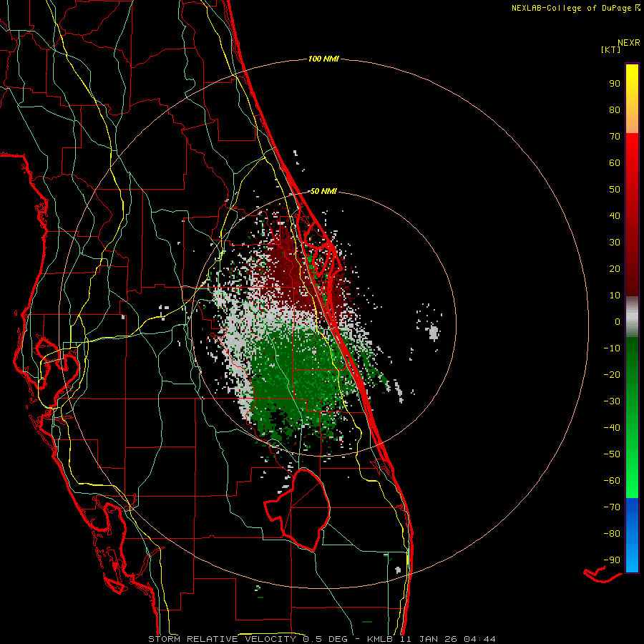Select the 30 value on velocity scale
The image size is (644, 644).
click(615, 243)
